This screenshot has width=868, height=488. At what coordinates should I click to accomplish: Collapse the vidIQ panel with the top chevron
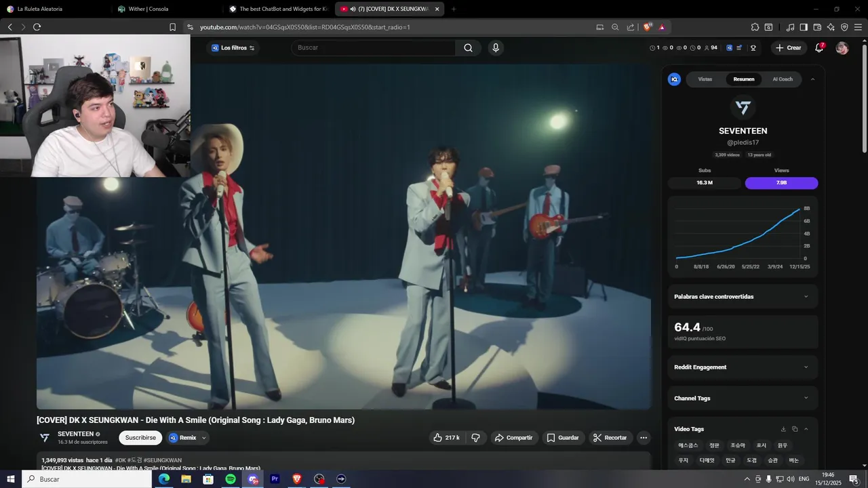click(x=812, y=79)
